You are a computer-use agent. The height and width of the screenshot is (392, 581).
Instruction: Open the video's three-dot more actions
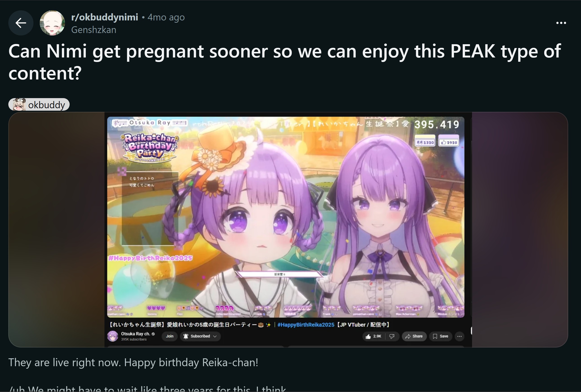[459, 337]
